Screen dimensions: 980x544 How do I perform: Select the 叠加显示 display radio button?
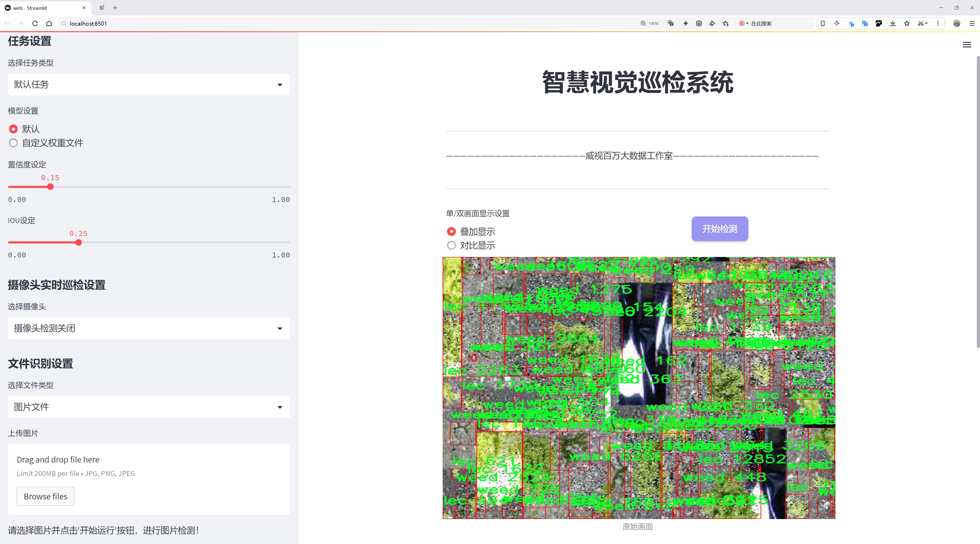tap(451, 232)
